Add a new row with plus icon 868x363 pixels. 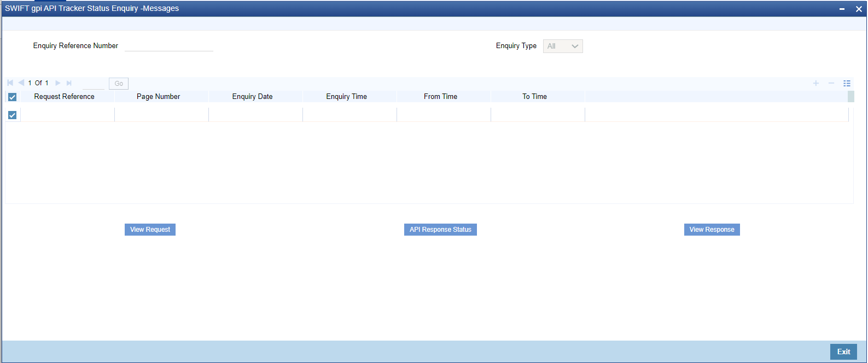[x=816, y=83]
